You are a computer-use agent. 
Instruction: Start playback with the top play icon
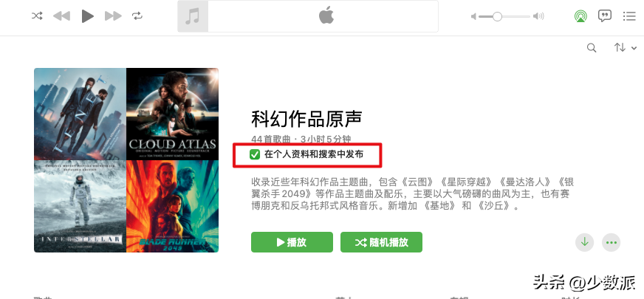[87, 16]
